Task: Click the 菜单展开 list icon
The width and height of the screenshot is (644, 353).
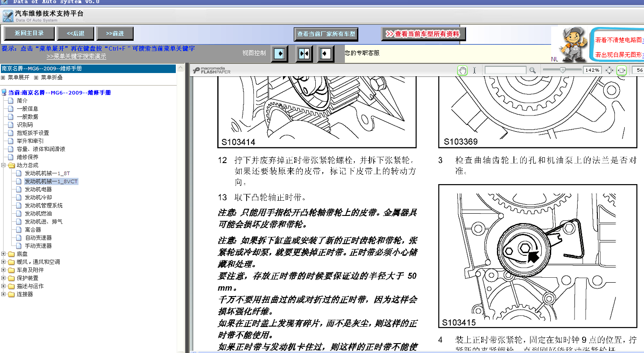Action: tap(4, 77)
